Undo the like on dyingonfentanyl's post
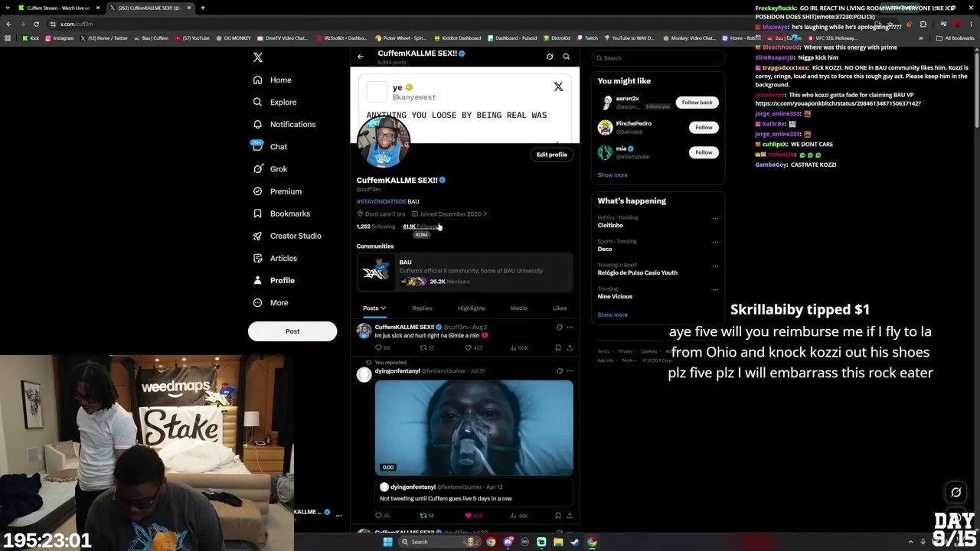The width and height of the screenshot is (980, 551). pos(469,516)
